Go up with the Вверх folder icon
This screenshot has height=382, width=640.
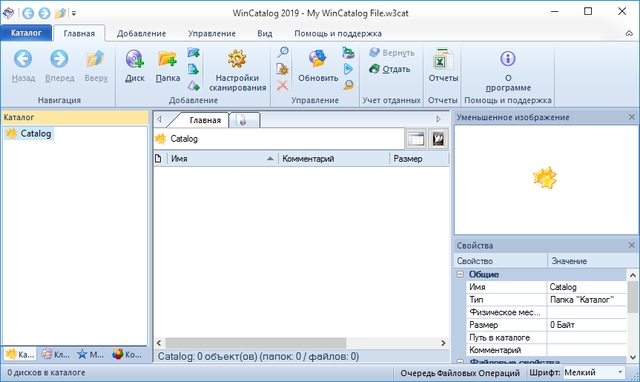click(96, 59)
